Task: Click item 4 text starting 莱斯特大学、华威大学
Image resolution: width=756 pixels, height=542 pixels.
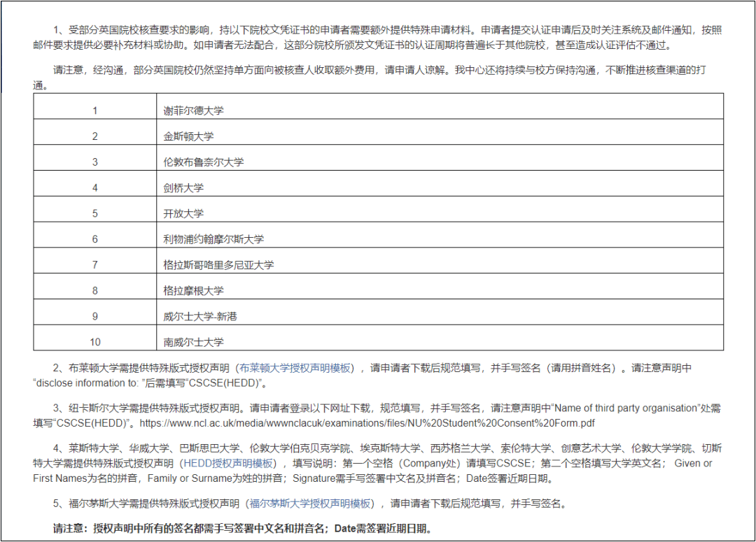Action: pos(377,464)
